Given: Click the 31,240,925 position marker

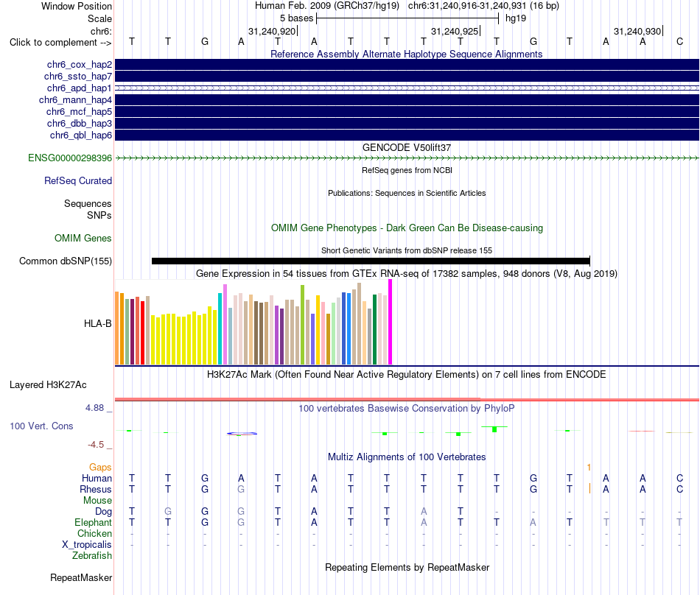Looking at the screenshot, I should [x=455, y=31].
